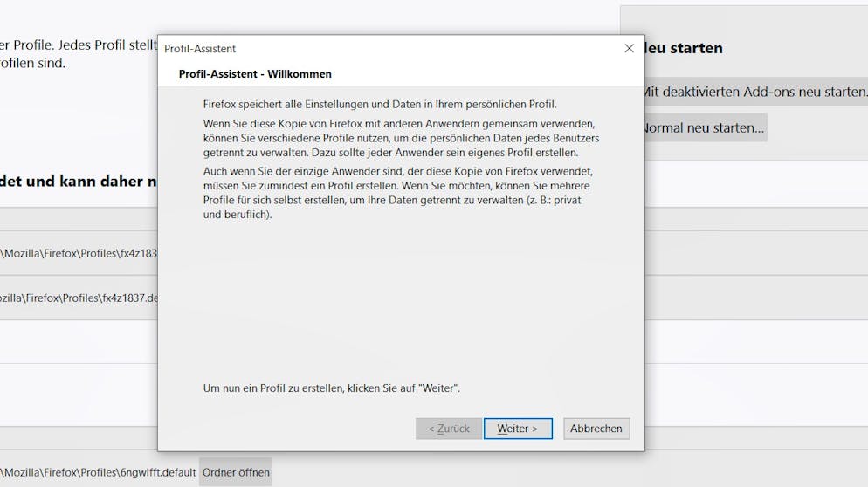The height and width of the screenshot is (487, 868).
Task: Click 'Normal neu starten...' in the background page
Action: point(706,127)
